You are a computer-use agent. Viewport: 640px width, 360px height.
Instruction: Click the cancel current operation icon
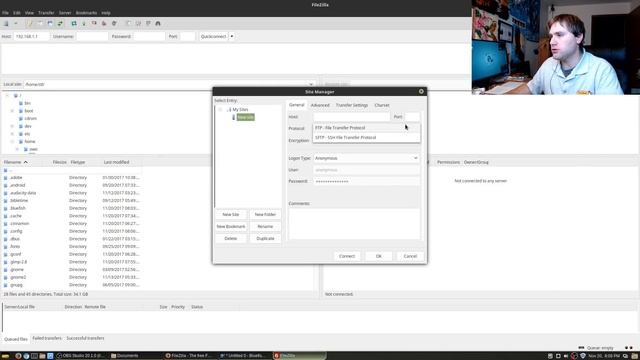(x=94, y=23)
